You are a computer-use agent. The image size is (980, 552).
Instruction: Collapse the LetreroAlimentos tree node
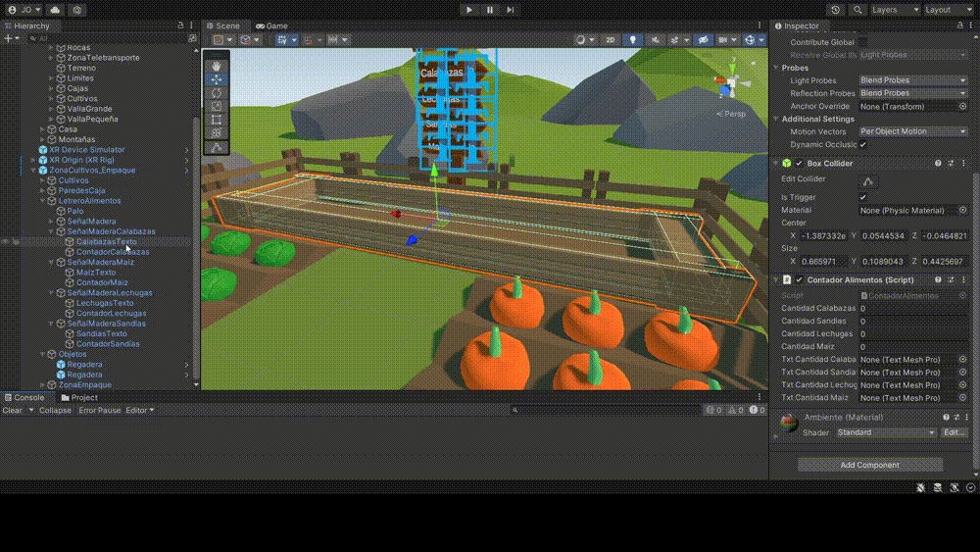[x=42, y=201]
